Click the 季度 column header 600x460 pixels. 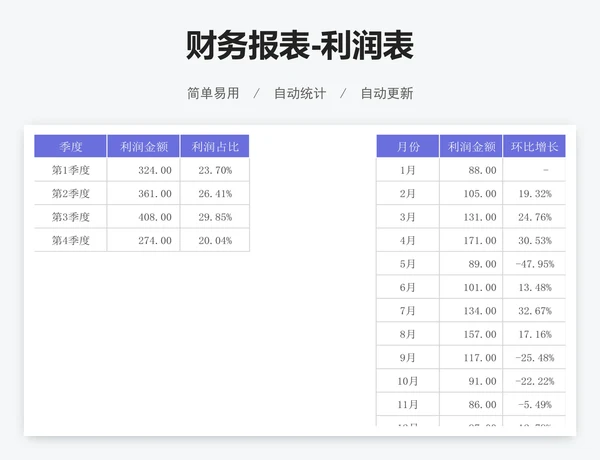pyautogui.click(x=70, y=146)
